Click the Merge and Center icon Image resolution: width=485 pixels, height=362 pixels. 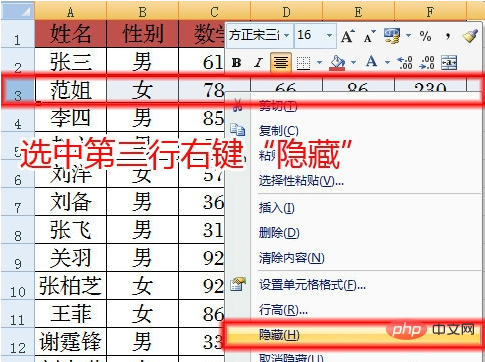[449, 63]
